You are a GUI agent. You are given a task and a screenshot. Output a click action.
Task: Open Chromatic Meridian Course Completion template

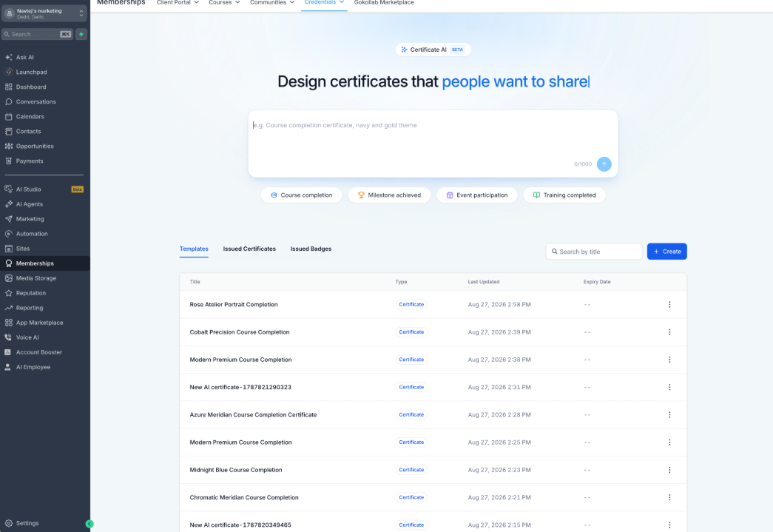point(244,498)
